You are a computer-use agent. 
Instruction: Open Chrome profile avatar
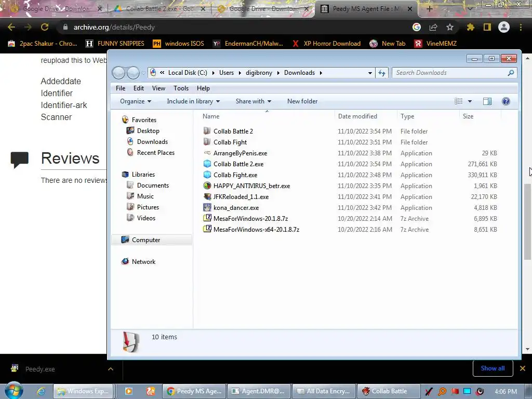(x=504, y=27)
